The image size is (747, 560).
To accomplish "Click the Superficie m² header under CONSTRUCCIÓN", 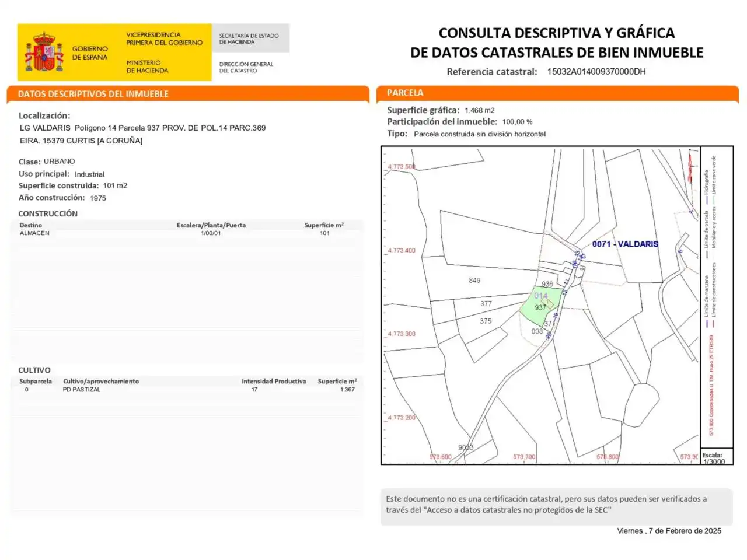I will click(324, 225).
